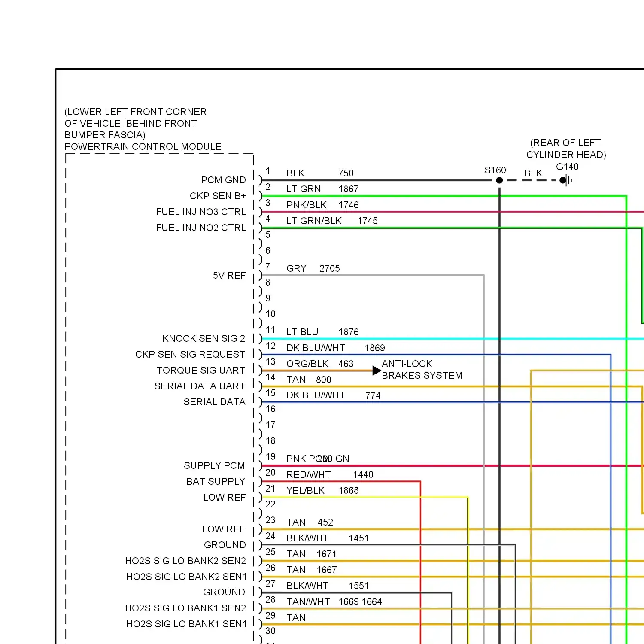Select HO2S SIG LO BANK1 SEN2 label
Screen dimensions: 644x644
(185, 608)
